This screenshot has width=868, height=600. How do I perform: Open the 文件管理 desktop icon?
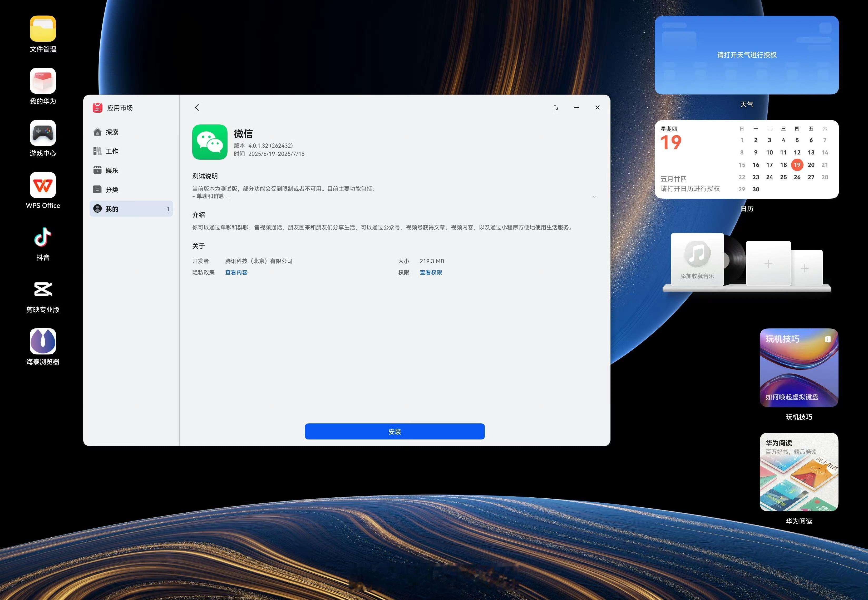click(43, 29)
